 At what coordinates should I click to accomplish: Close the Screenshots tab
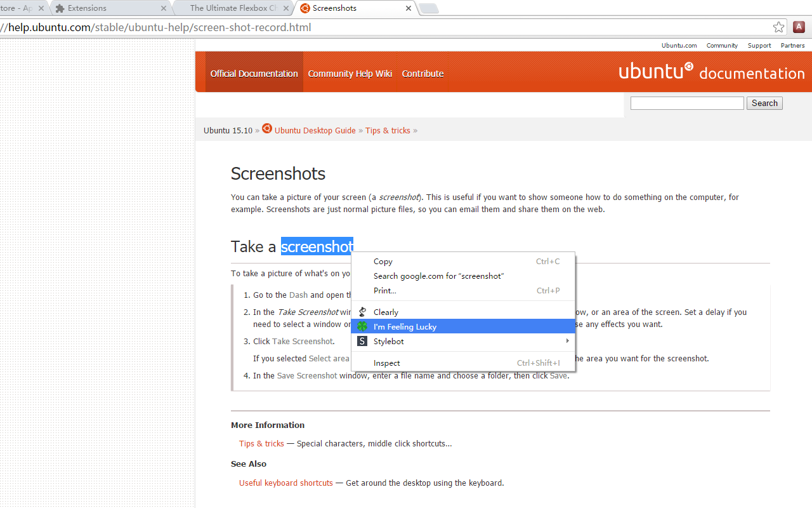(409, 8)
